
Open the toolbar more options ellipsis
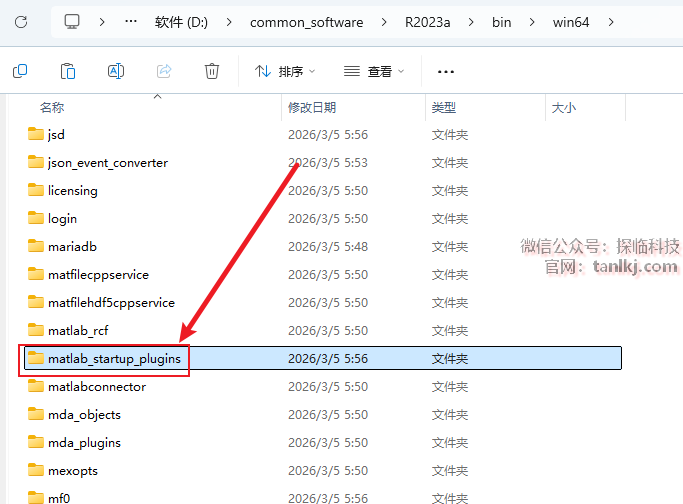(446, 71)
